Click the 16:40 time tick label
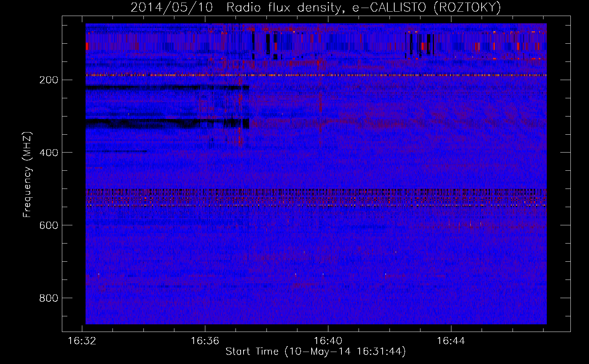The image size is (589, 364). [328, 341]
